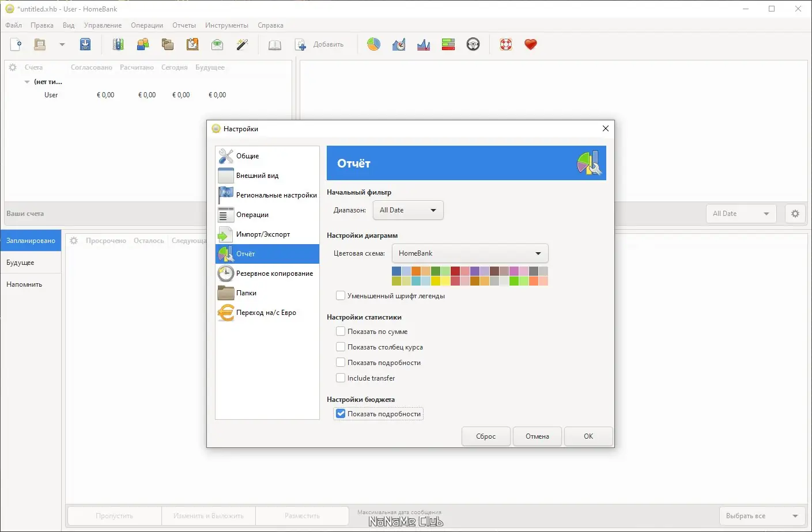Open the Accounts manager (books icon)
Screen dimensions: 812x532
click(118, 44)
